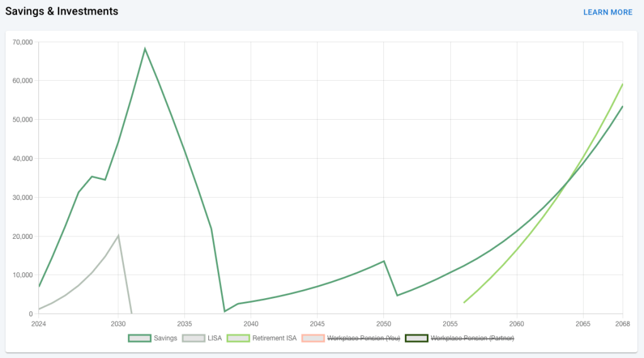644x358 pixels.
Task: Click the Retirement ISA line start near 2056
Action: (x=464, y=303)
